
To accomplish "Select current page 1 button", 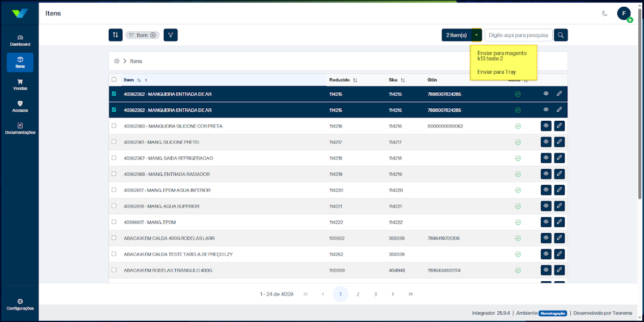I will pyautogui.click(x=341, y=294).
